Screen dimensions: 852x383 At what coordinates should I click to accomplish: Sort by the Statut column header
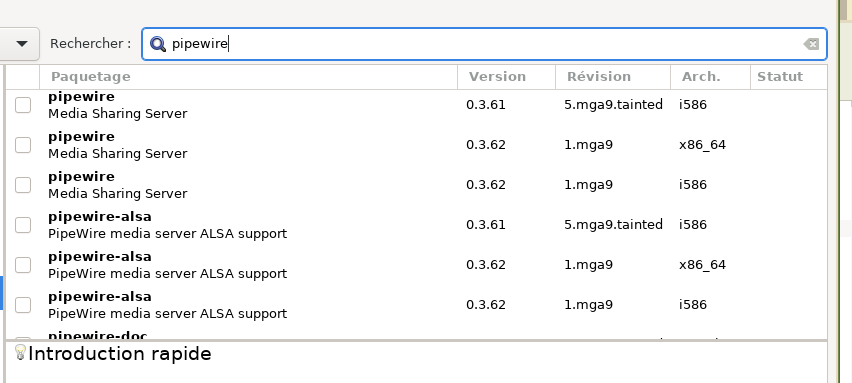788,77
